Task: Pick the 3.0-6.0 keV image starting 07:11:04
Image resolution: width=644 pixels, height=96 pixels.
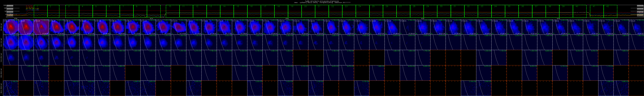Action: pos(148,27)
